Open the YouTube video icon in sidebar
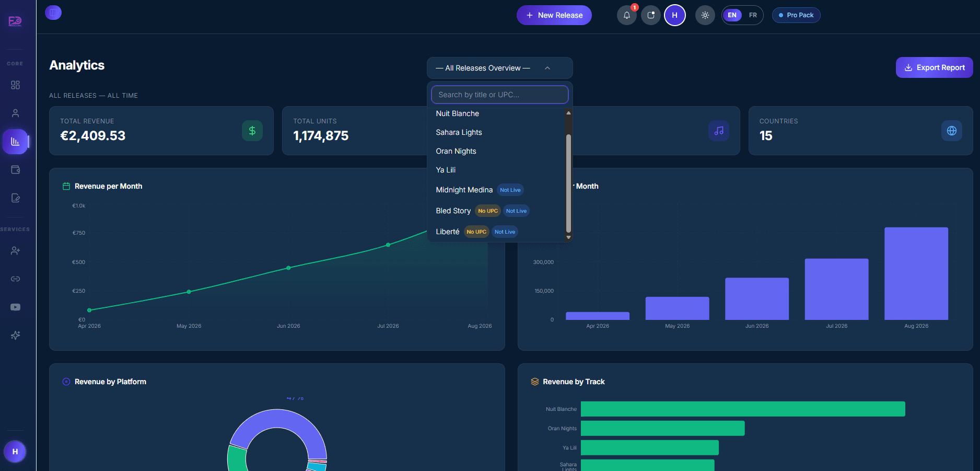Image resolution: width=980 pixels, height=471 pixels. pyautogui.click(x=15, y=307)
